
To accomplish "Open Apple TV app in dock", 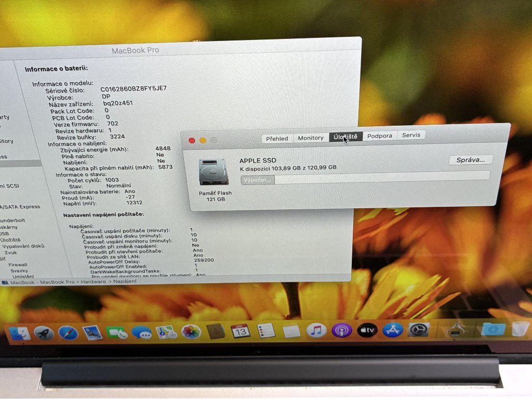I will pyautogui.click(x=367, y=330).
